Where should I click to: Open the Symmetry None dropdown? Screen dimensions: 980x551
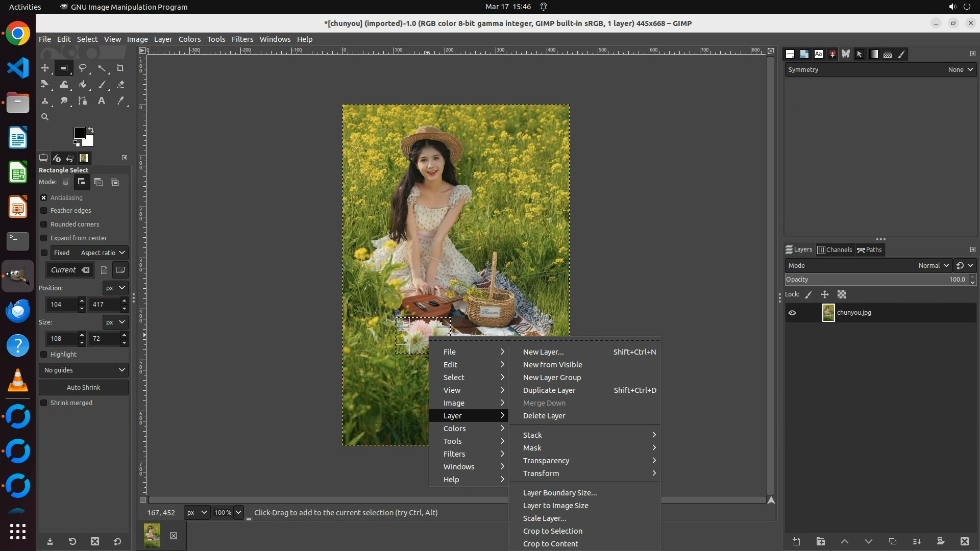coord(960,69)
